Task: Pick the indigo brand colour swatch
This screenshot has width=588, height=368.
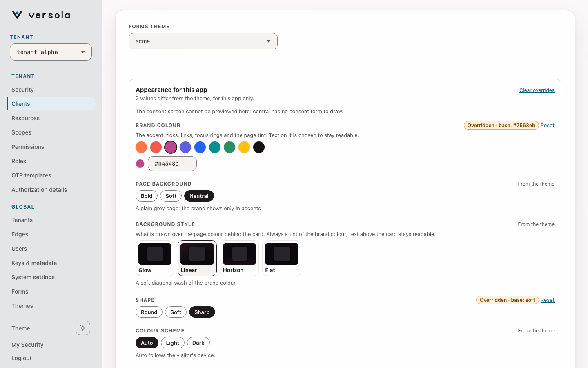Action: click(185, 147)
